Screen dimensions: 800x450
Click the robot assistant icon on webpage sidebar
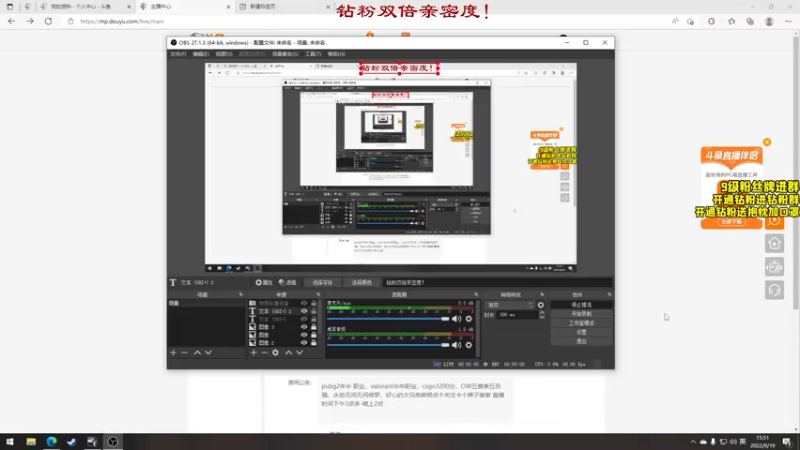coord(774,267)
